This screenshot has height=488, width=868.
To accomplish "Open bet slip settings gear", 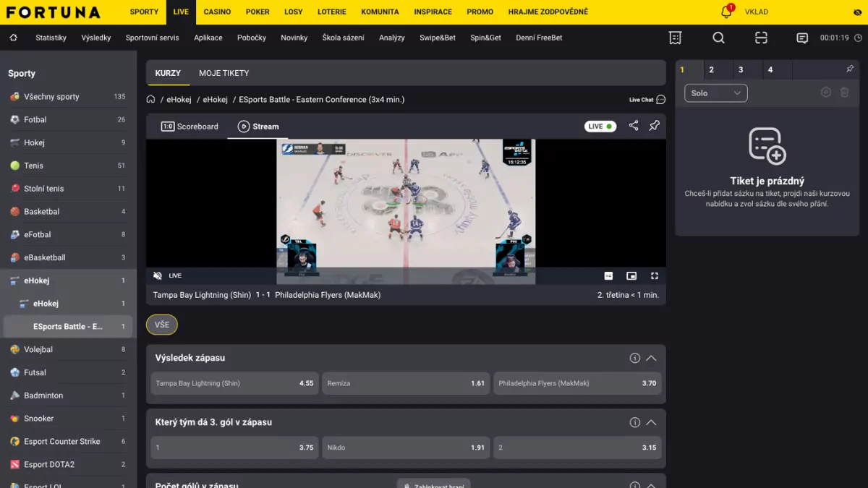I will click(825, 93).
